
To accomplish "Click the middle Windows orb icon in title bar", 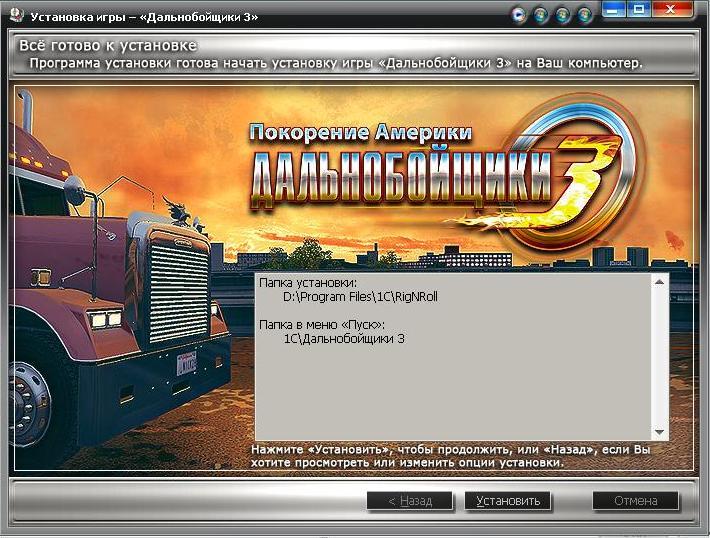I will click(x=564, y=16).
